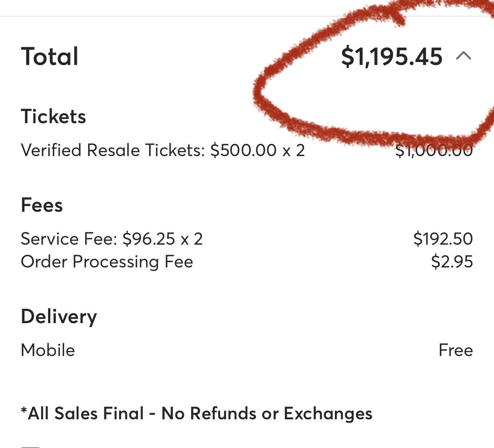
Task: Click the $1,195.45 total amount
Action: 391,57
